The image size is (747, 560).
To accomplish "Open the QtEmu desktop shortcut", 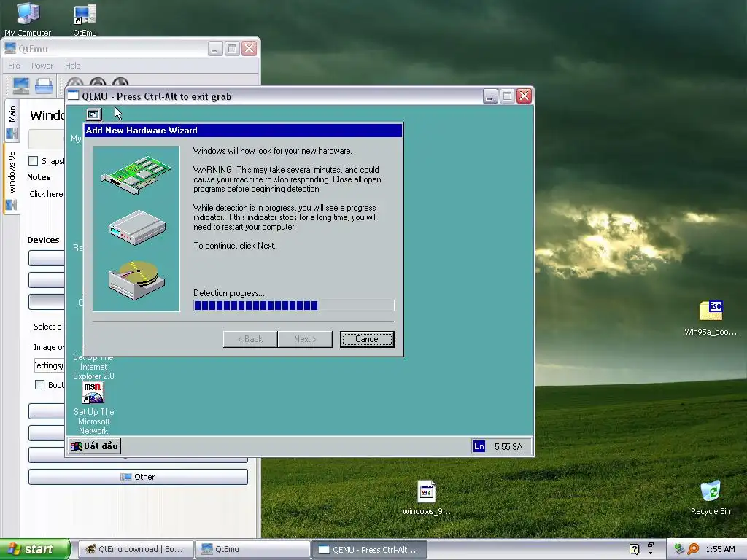I will (x=85, y=19).
